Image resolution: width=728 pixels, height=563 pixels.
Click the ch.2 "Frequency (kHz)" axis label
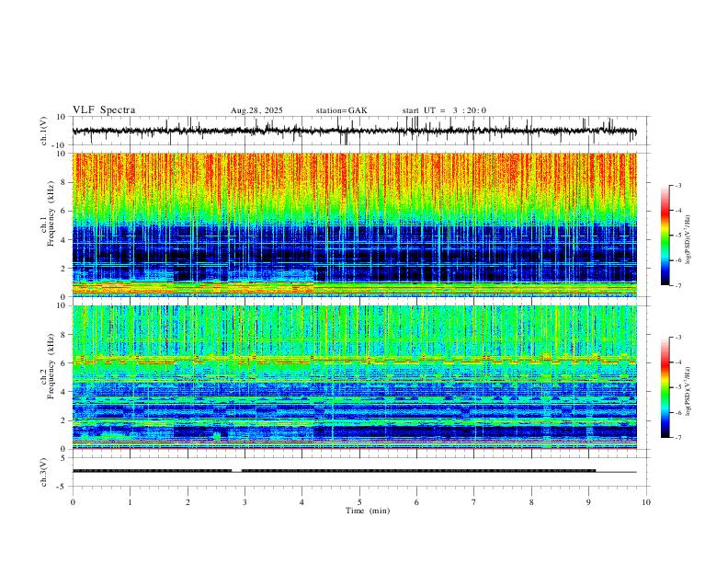tap(51, 366)
